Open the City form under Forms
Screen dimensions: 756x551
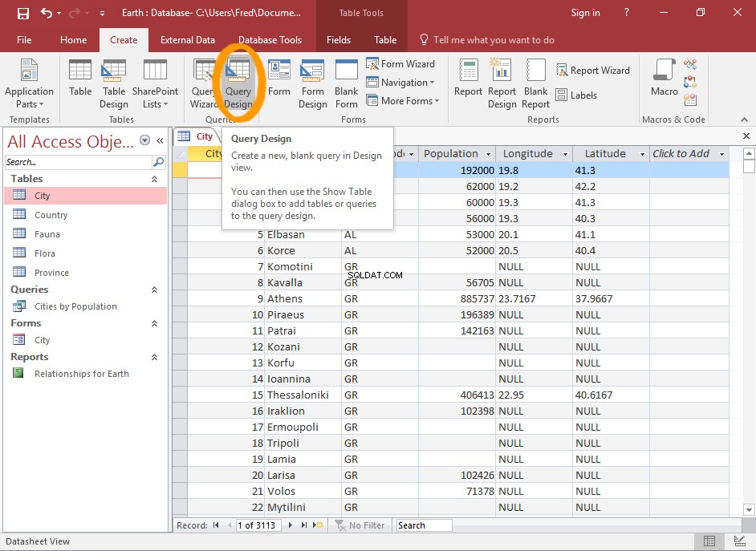(x=86, y=340)
